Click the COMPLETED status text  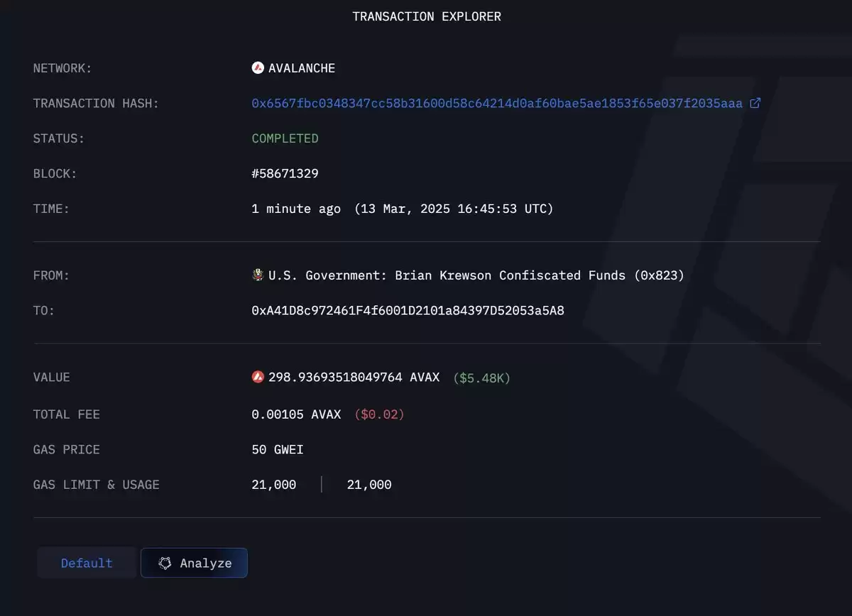[285, 138]
